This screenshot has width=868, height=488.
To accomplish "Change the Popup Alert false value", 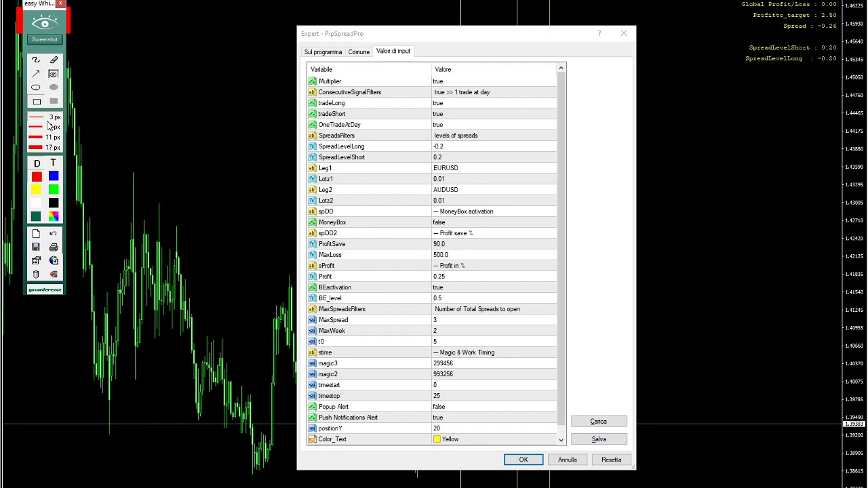I will pyautogui.click(x=494, y=407).
